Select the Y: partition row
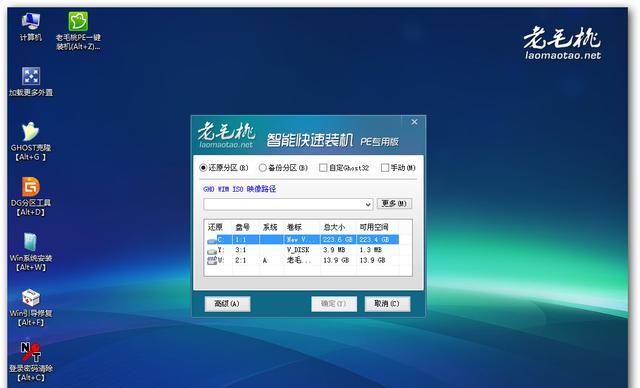This screenshot has width=640, height=388. [x=302, y=250]
